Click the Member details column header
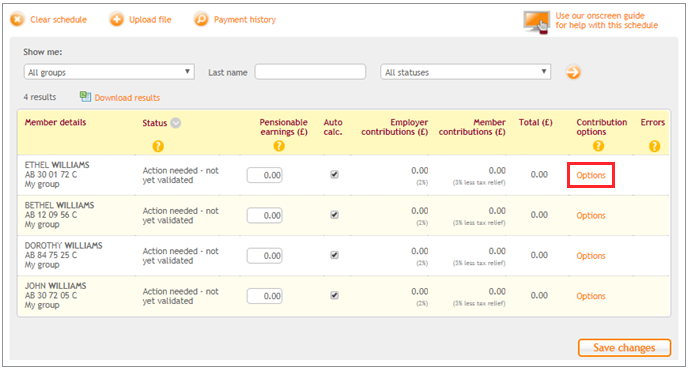Image resolution: width=689 pixels, height=373 pixels. click(x=55, y=122)
